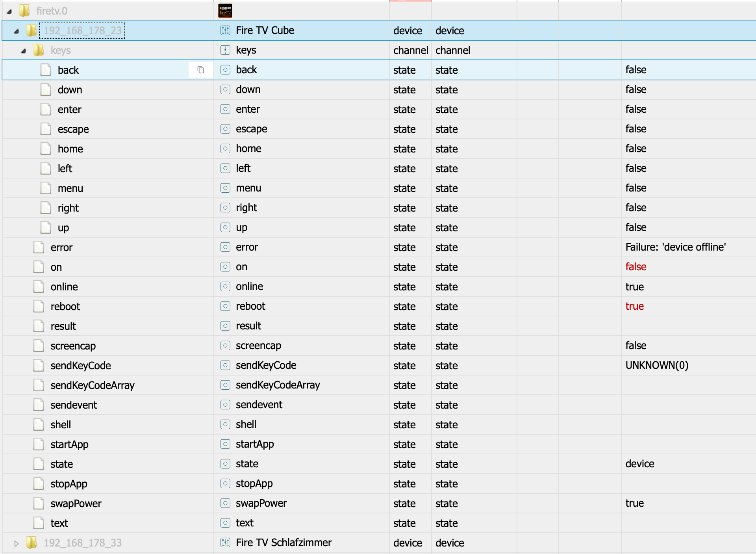Viewport: 756px width, 554px height.
Task: Click the 192_168_178_33 folder icon
Action: (x=31, y=543)
